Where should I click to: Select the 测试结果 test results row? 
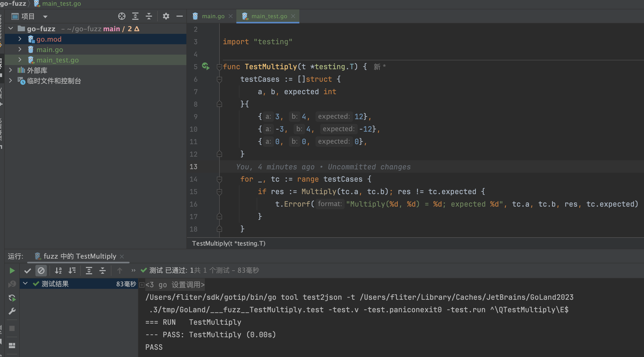pos(55,284)
